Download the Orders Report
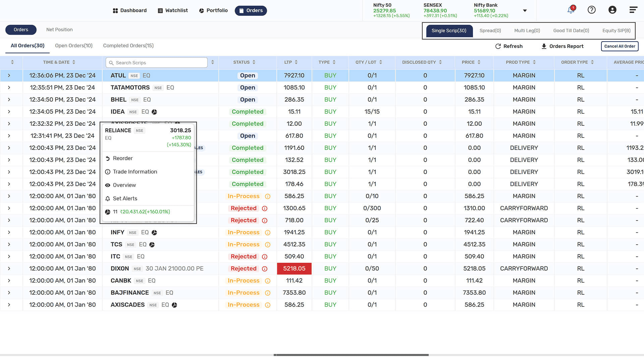644x357 pixels. (562, 46)
